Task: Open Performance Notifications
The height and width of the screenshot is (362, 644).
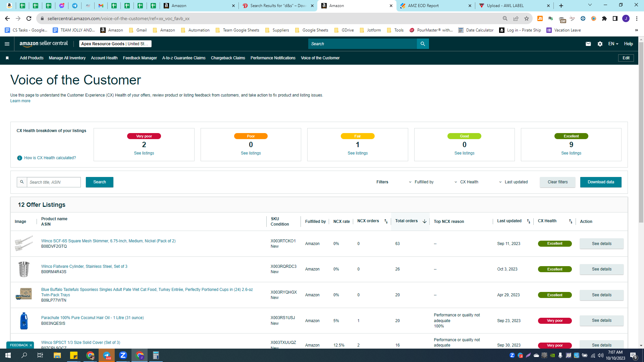Action: pyautogui.click(x=273, y=58)
